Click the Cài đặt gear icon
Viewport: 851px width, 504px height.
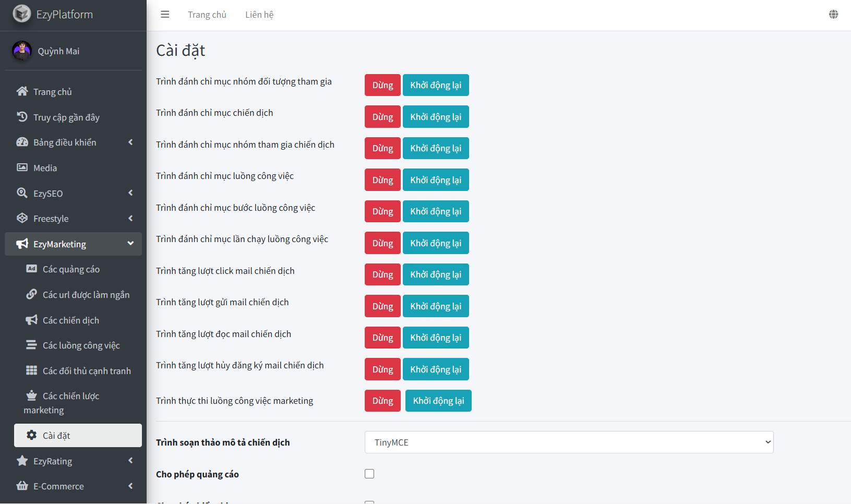(31, 435)
